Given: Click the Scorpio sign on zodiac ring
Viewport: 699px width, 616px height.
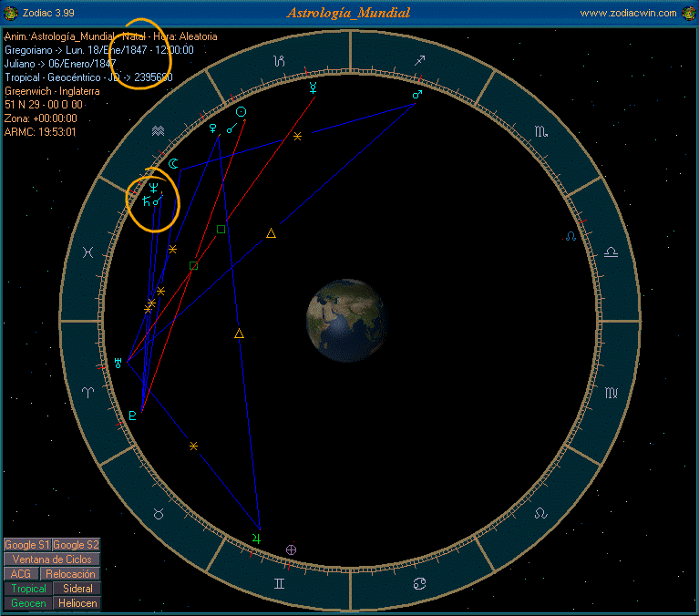Looking at the screenshot, I should click(542, 132).
